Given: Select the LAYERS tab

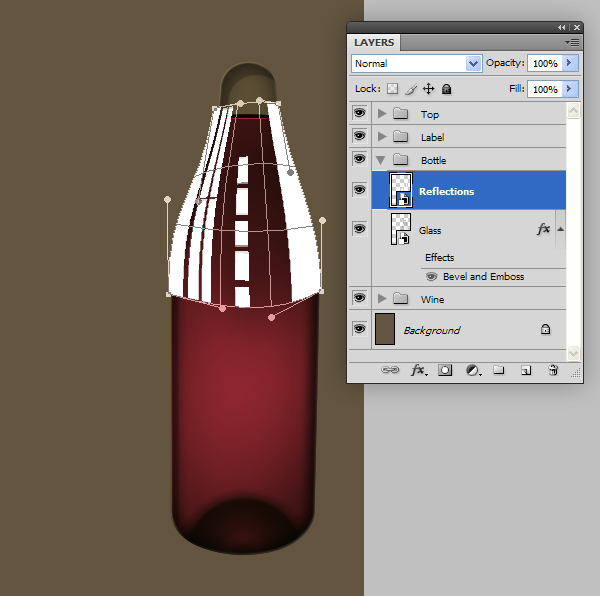Looking at the screenshot, I should coord(374,42).
